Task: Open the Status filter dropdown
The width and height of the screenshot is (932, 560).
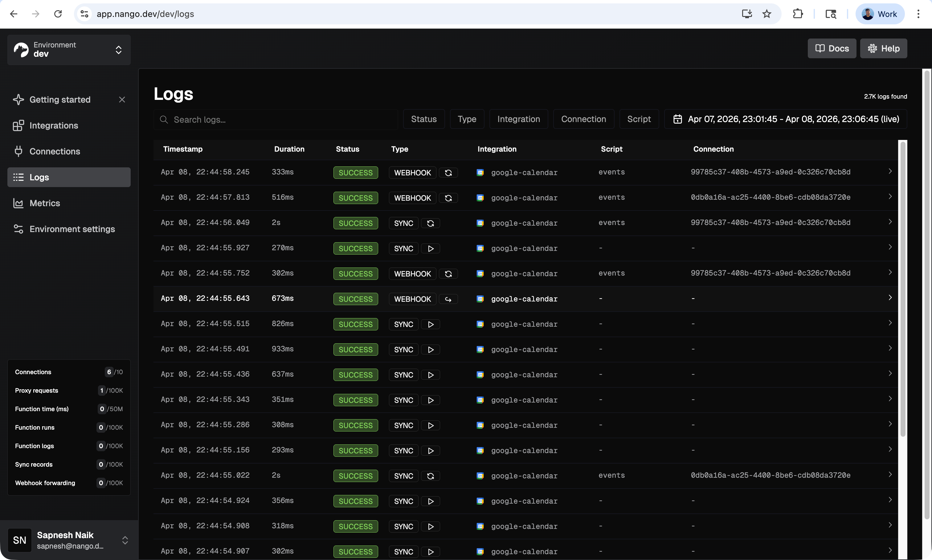Action: coord(423,119)
